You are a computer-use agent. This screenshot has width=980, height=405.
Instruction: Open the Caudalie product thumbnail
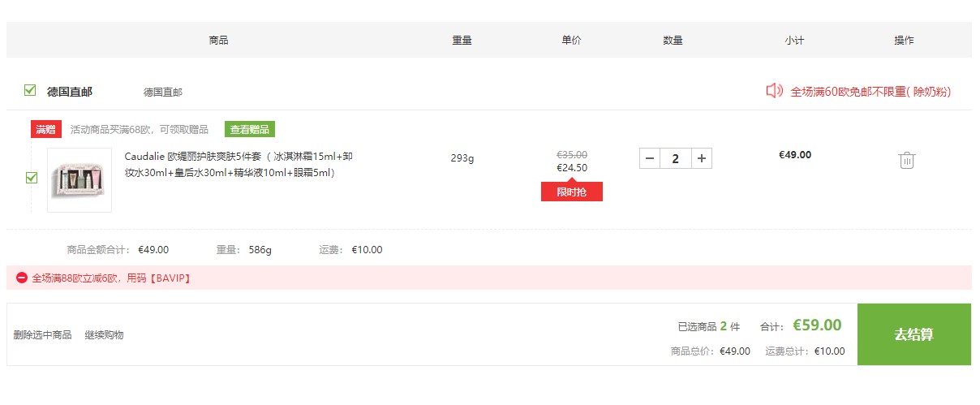coord(80,180)
